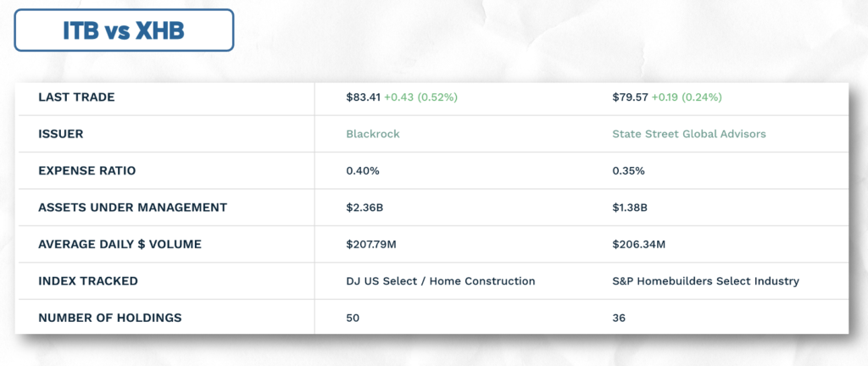
Task: Click S&P Homebuilders Select Industry text
Action: (x=706, y=281)
